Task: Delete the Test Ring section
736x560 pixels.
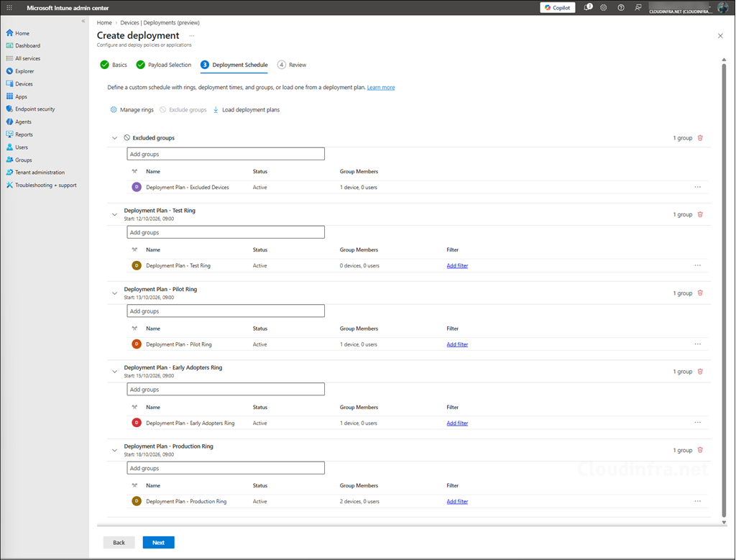Action: point(700,214)
